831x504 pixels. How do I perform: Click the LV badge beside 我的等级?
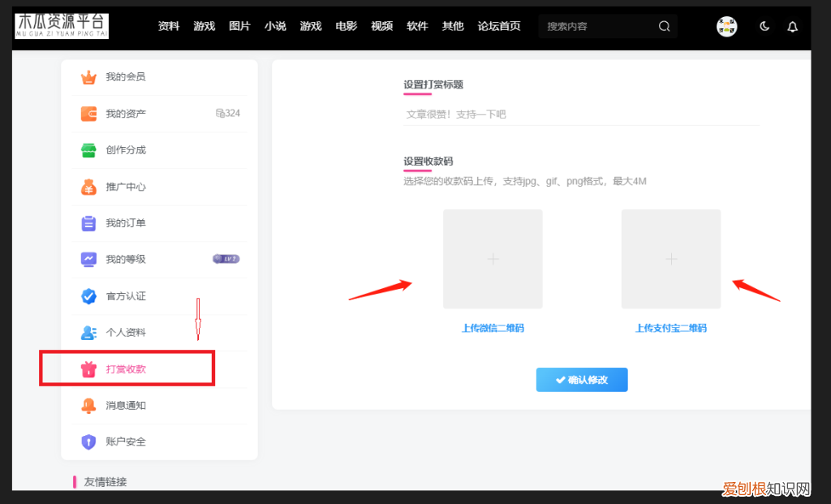point(225,259)
